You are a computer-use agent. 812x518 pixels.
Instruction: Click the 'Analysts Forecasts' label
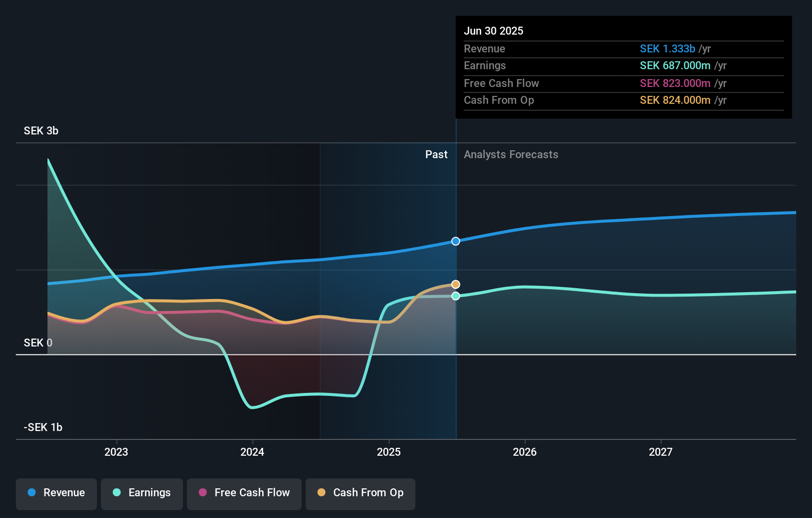(511, 155)
